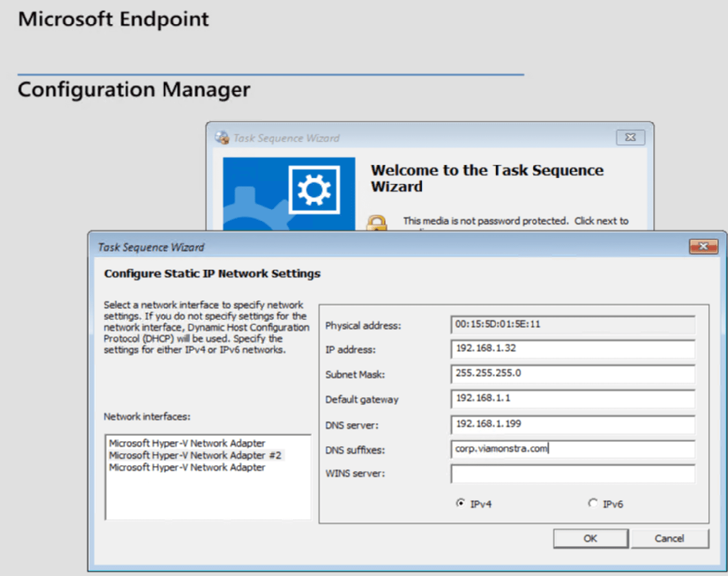
Task: Close the background Welcome wizard window
Action: (x=630, y=138)
